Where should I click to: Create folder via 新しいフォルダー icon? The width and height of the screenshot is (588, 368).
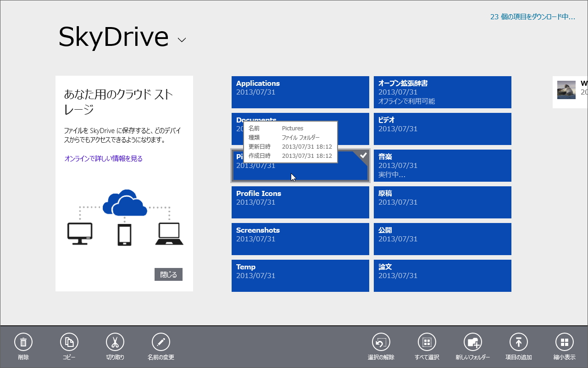(472, 342)
